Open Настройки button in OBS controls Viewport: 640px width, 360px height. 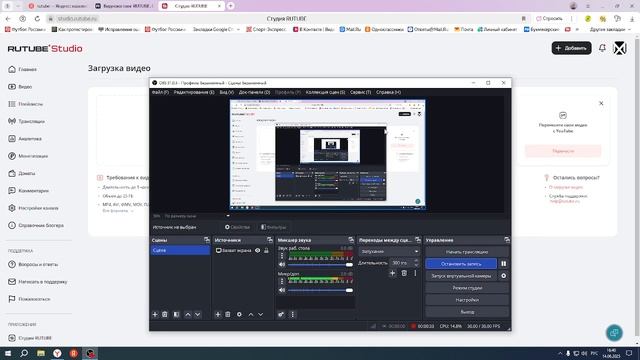pos(467,300)
